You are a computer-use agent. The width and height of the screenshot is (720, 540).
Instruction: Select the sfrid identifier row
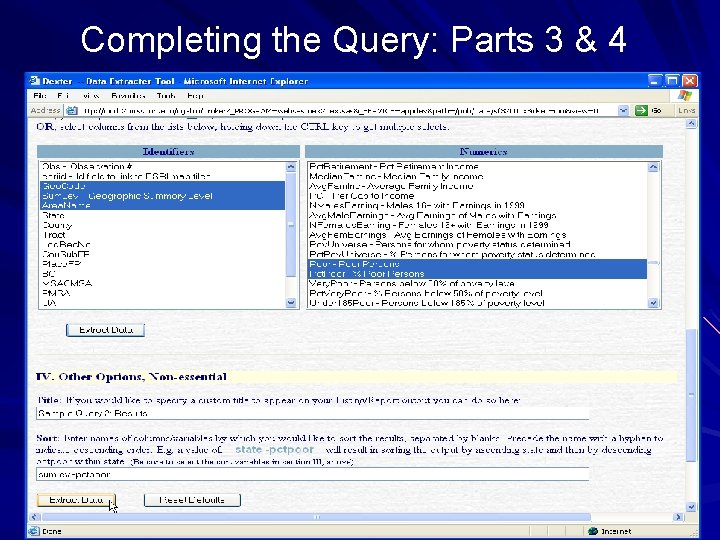(x=163, y=176)
